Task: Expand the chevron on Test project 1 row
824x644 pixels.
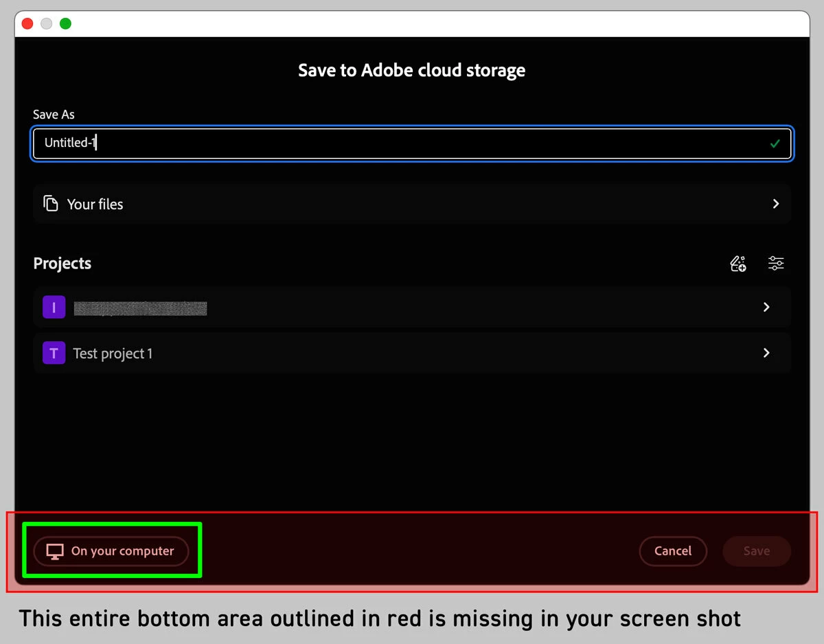Action: (766, 353)
